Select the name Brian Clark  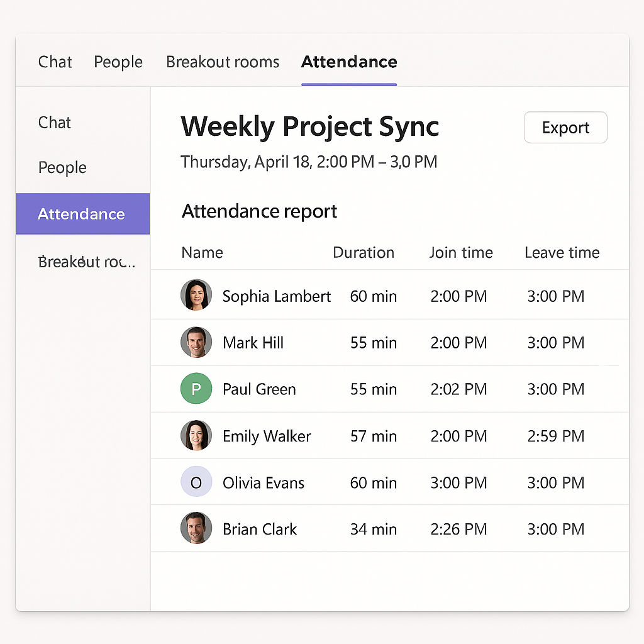[x=260, y=529]
